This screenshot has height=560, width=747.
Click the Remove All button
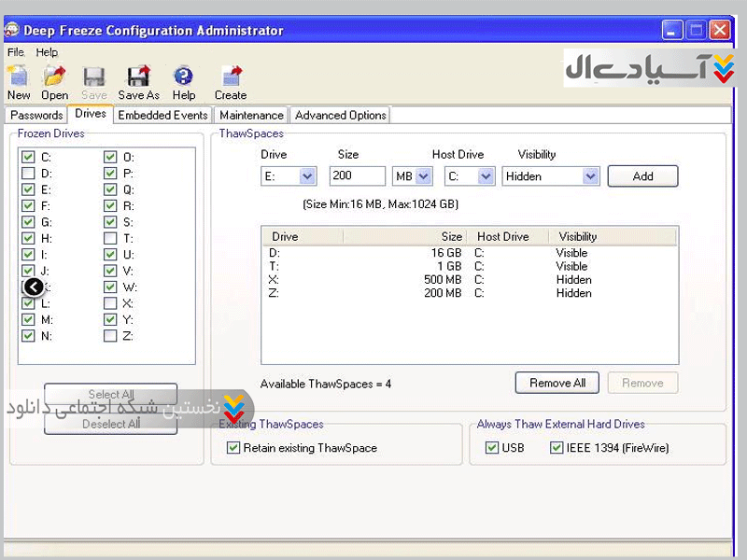(x=557, y=383)
